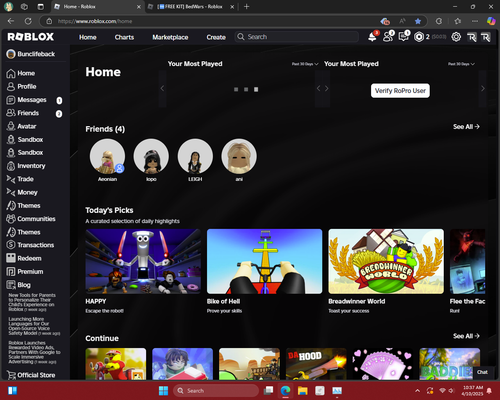Click the left-most carousel previous arrow
This screenshot has height=400, width=500.
162,89
